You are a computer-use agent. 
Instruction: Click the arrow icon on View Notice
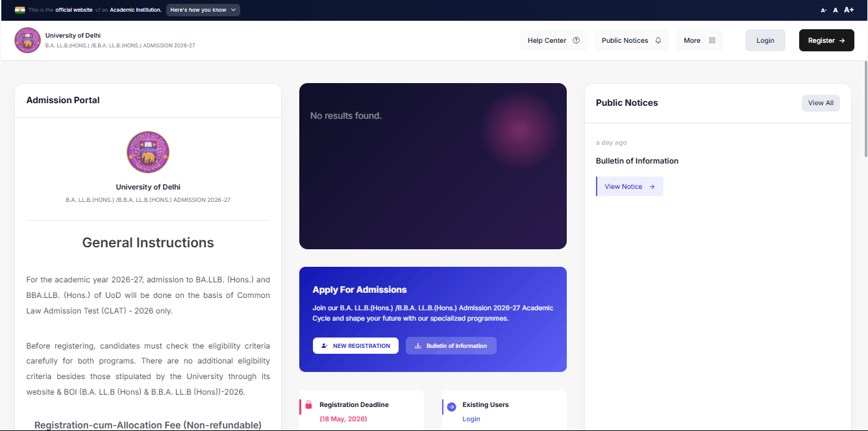[652, 186]
